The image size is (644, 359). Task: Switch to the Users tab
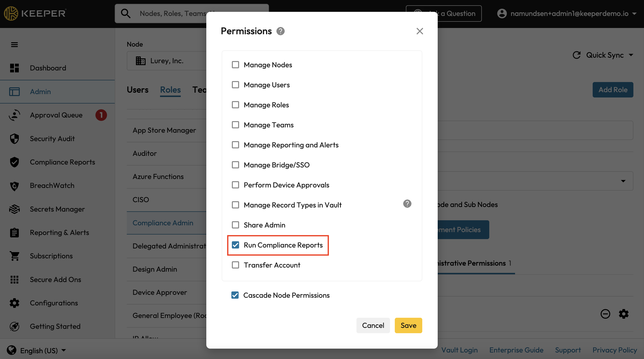137,90
